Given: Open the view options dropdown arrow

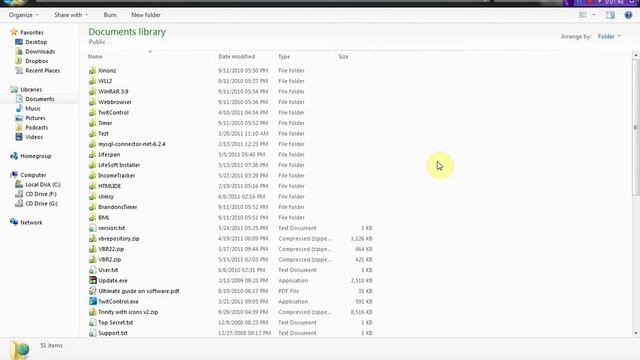Looking at the screenshot, I should coord(594,15).
